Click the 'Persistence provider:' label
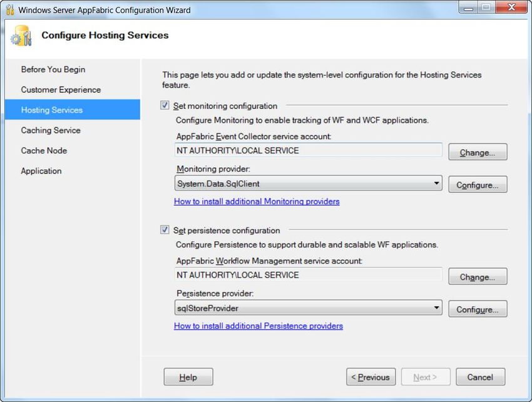The height and width of the screenshot is (402, 532). 215,293
